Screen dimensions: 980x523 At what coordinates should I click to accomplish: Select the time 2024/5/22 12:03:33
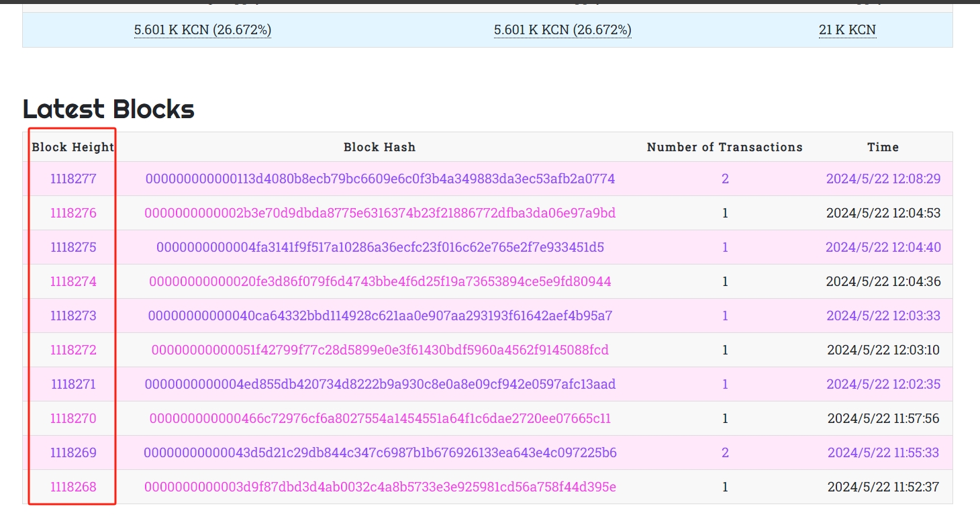tap(883, 316)
